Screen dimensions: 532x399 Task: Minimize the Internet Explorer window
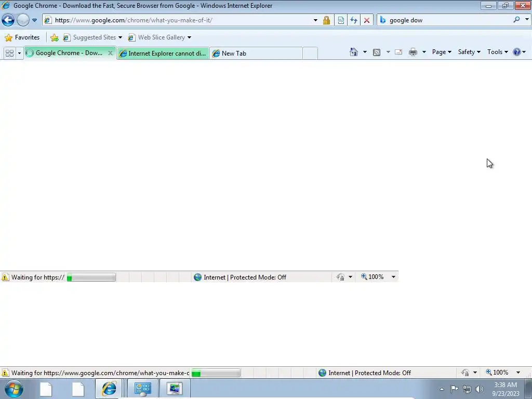click(x=488, y=6)
